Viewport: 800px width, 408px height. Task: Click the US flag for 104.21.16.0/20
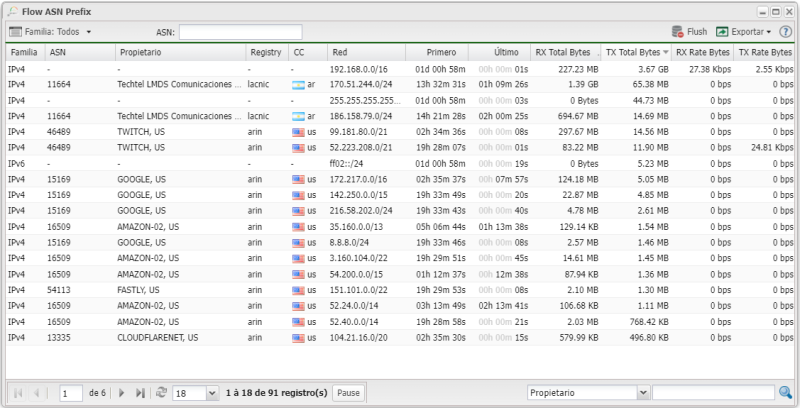pyautogui.click(x=298, y=338)
